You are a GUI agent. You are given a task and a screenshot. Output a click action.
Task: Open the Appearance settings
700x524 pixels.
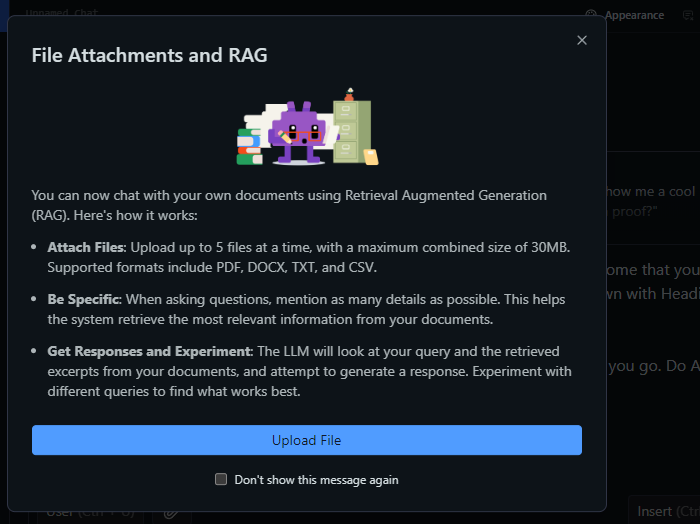[x=633, y=15]
